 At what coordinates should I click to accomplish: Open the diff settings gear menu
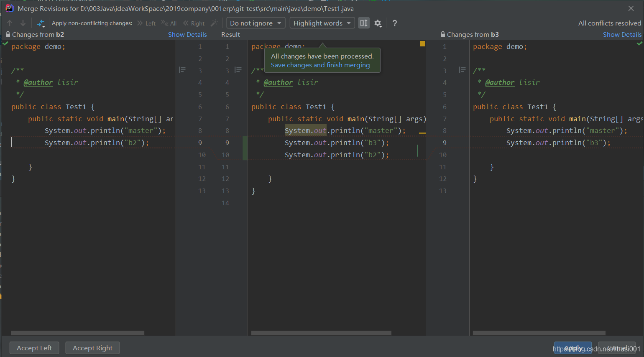click(378, 23)
